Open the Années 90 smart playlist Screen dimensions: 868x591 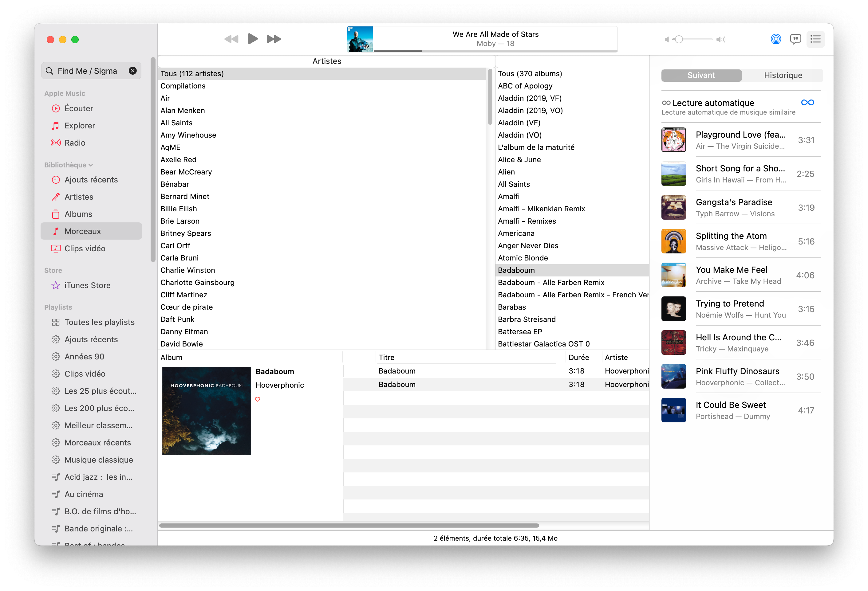(91, 357)
